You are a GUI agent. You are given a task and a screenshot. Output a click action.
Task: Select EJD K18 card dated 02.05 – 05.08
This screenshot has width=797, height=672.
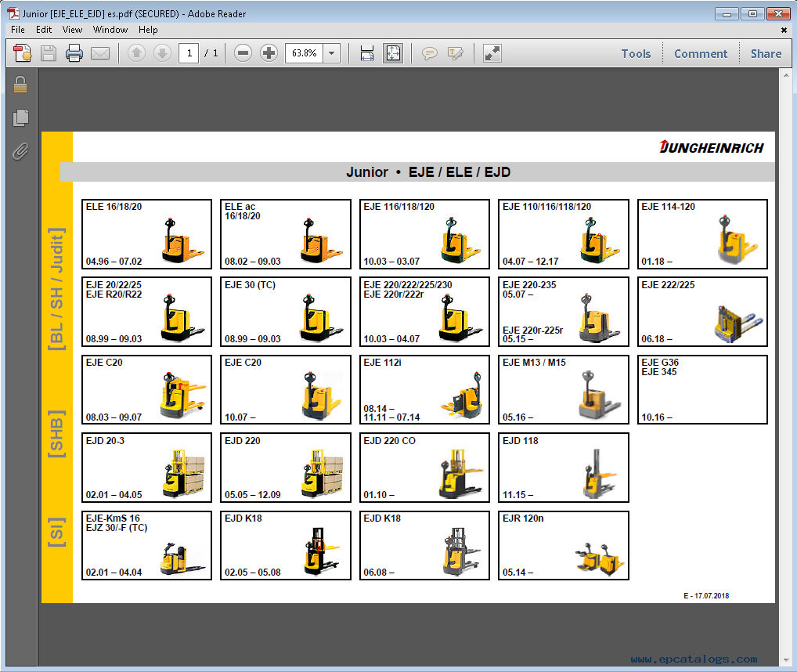point(285,545)
